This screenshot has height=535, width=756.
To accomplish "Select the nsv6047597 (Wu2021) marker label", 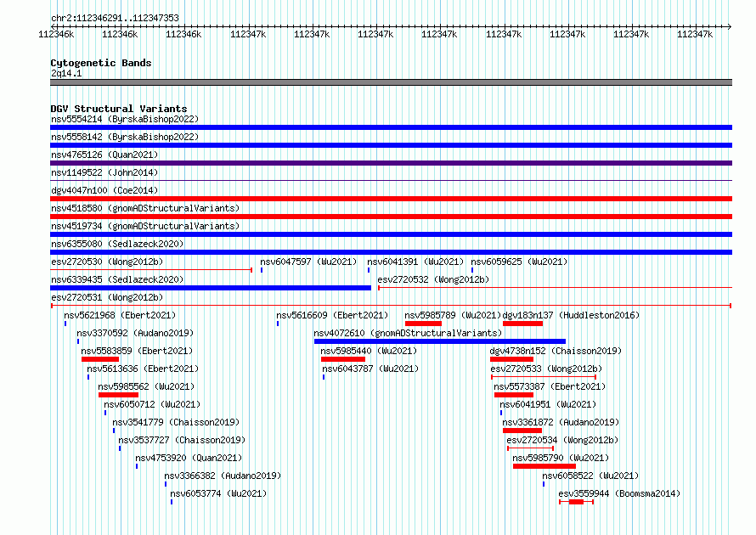I will pos(308,262).
